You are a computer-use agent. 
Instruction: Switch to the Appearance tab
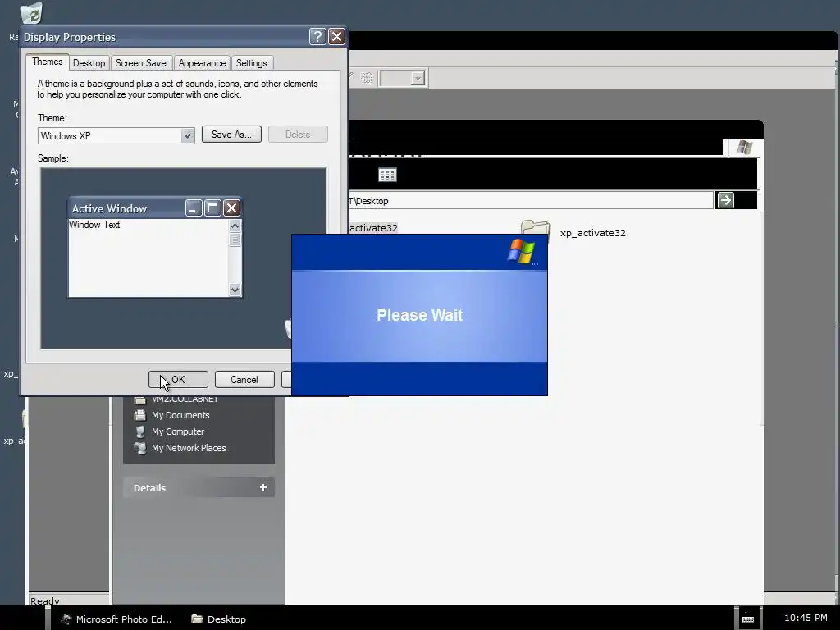point(202,62)
